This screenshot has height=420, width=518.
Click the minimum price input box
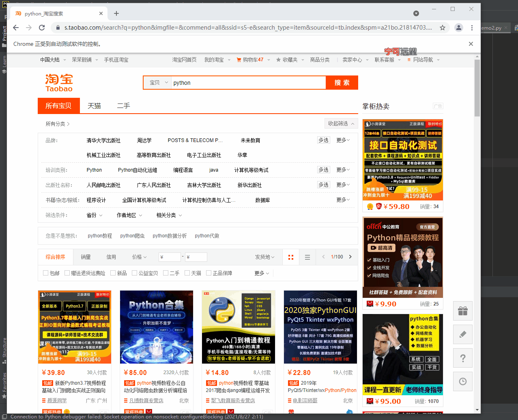click(x=170, y=257)
